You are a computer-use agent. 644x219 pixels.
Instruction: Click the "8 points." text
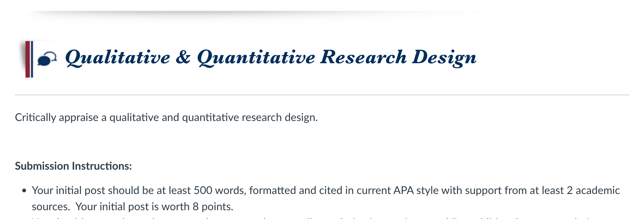coord(213,206)
